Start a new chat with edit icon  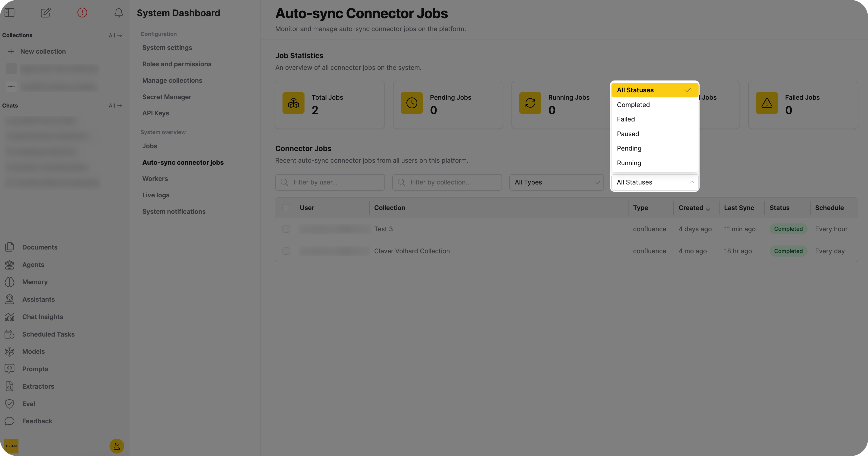46,13
